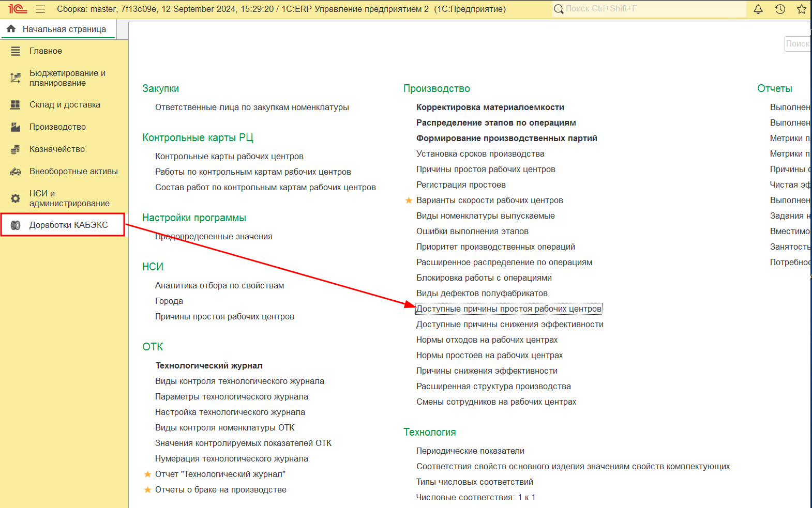Click star beside Отчеты о браке на производстве
This screenshot has width=812, height=508.
tap(147, 490)
